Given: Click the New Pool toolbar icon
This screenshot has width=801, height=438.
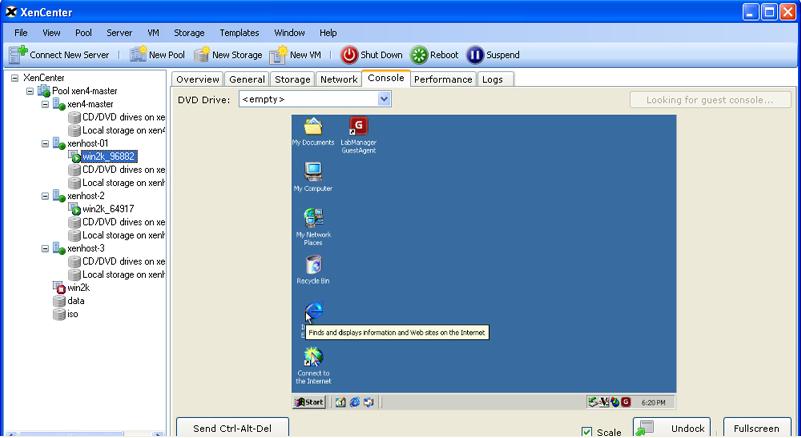Looking at the screenshot, I should pos(138,54).
